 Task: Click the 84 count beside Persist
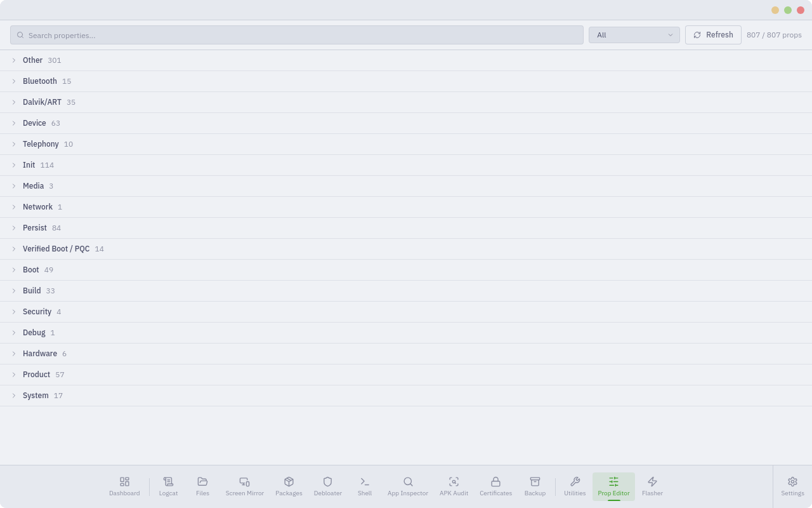click(x=56, y=228)
